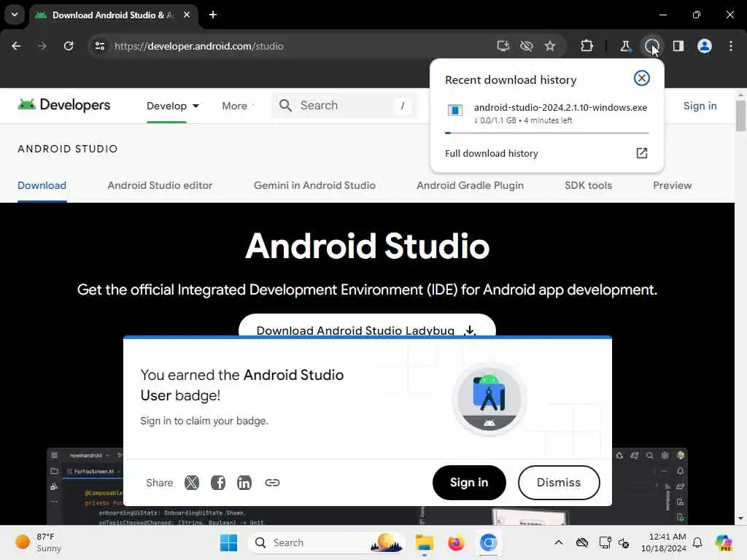Click the site Search field
This screenshot has width=747, height=560.
pyautogui.click(x=344, y=105)
